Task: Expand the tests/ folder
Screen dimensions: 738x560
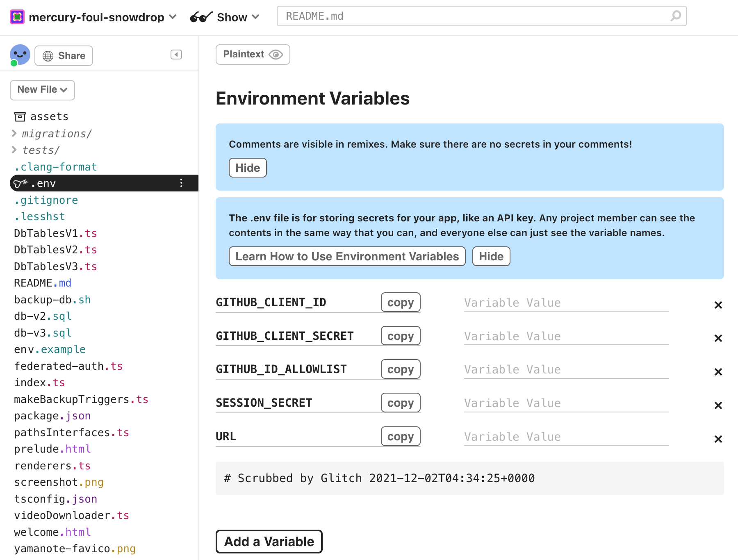Action: click(x=36, y=150)
